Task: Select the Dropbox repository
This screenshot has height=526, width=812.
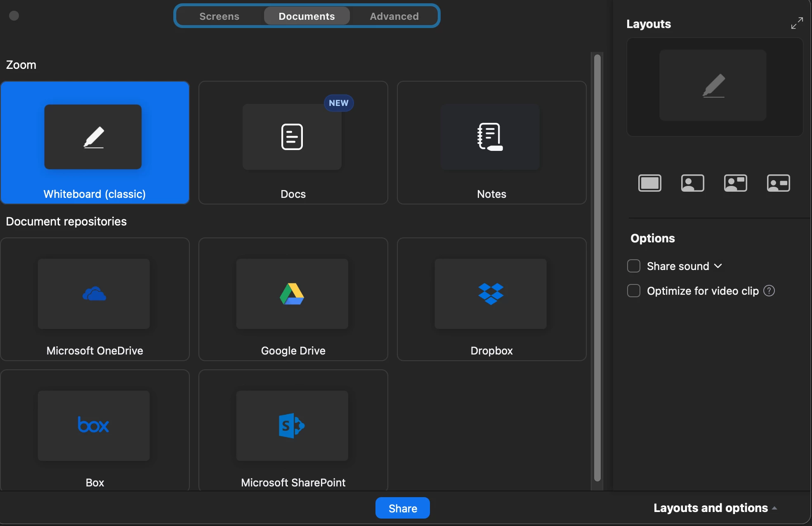Action: [491, 294]
